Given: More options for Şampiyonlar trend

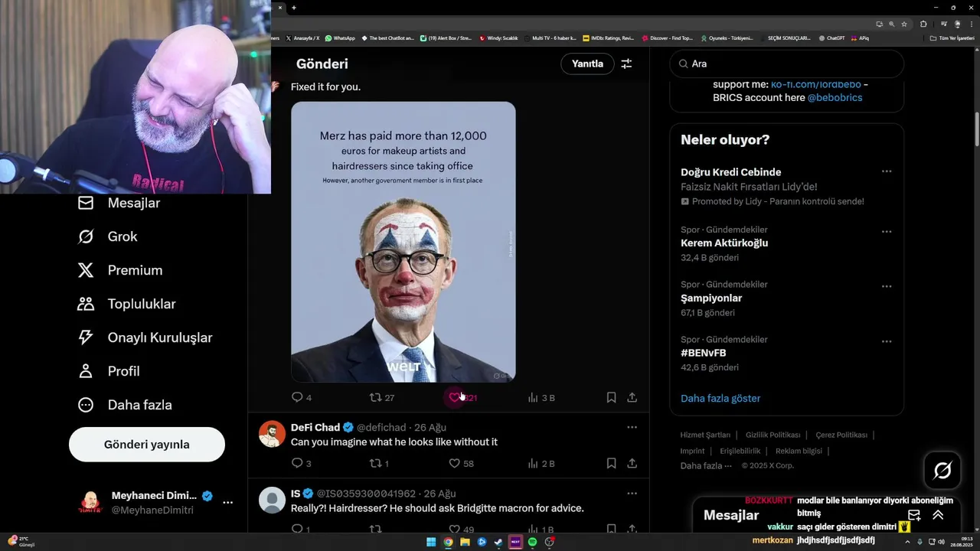Looking at the screenshot, I should [x=887, y=286].
